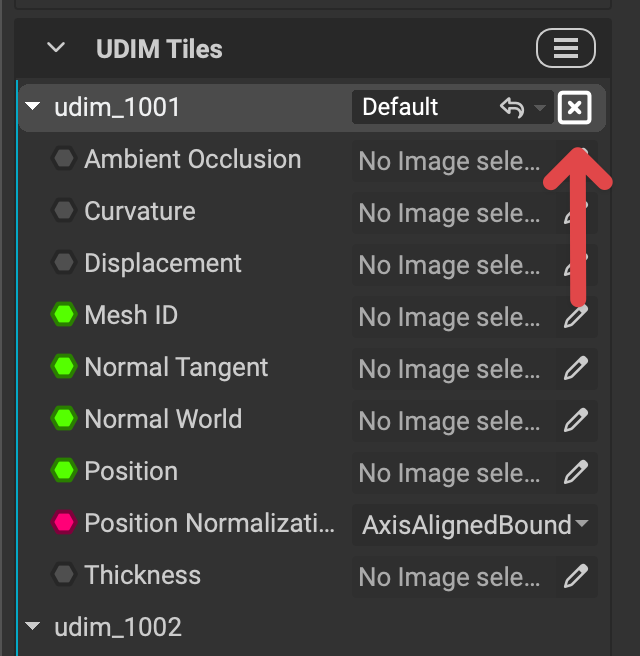This screenshot has width=640, height=656.
Task: Select the Ambient Occlusion image field
Action: click(x=450, y=161)
